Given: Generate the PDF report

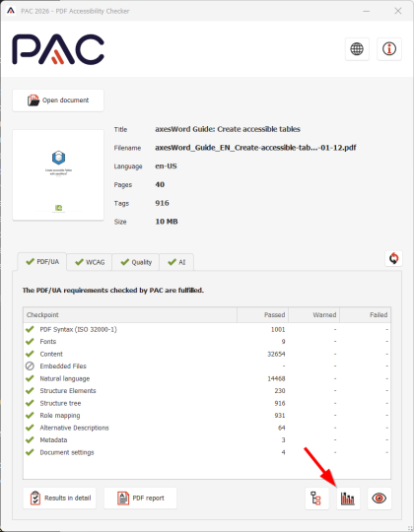Looking at the screenshot, I should (x=140, y=498).
